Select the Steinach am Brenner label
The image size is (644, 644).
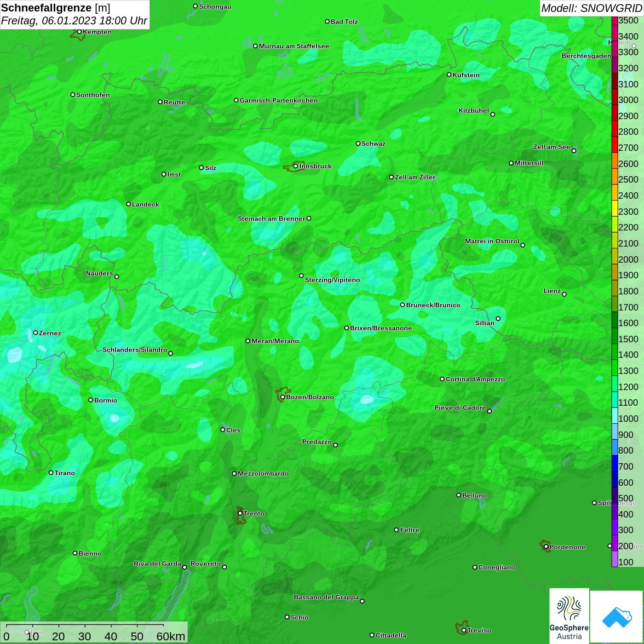click(x=271, y=218)
